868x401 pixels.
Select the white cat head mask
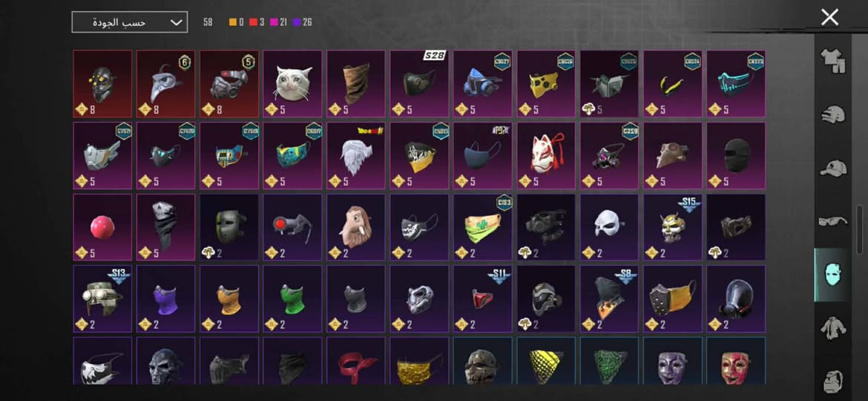(x=292, y=84)
